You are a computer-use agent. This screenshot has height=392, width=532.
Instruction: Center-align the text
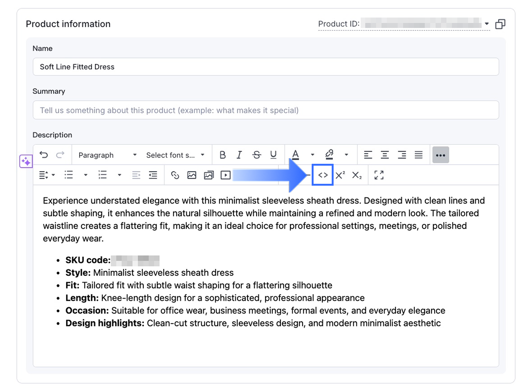click(x=385, y=155)
